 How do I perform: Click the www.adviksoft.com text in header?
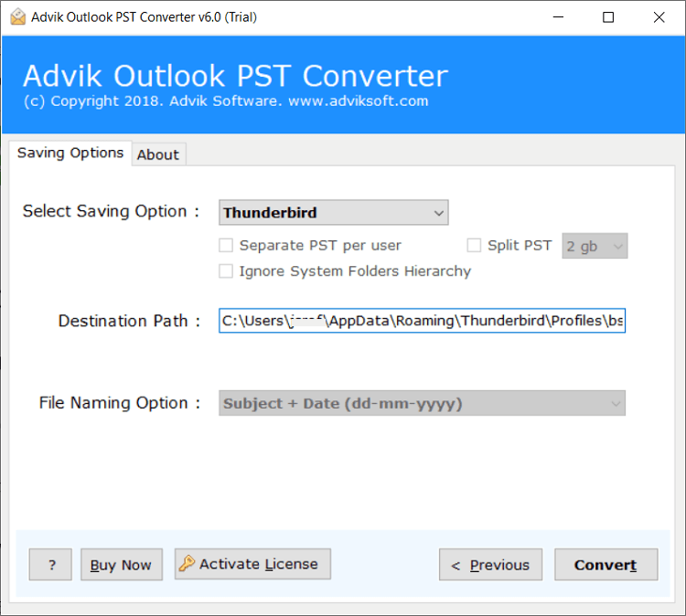(358, 101)
